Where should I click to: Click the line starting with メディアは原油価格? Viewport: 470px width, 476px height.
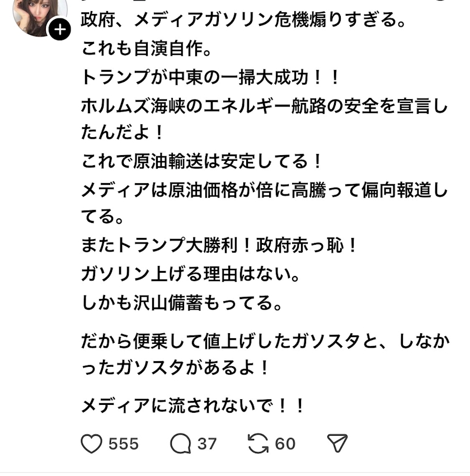click(x=264, y=189)
